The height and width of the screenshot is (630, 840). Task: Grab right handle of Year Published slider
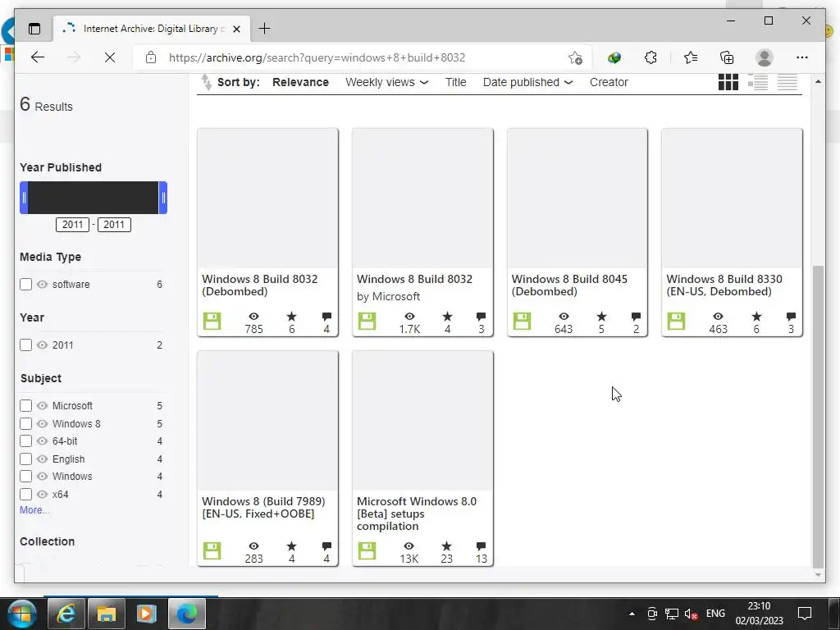click(x=163, y=198)
